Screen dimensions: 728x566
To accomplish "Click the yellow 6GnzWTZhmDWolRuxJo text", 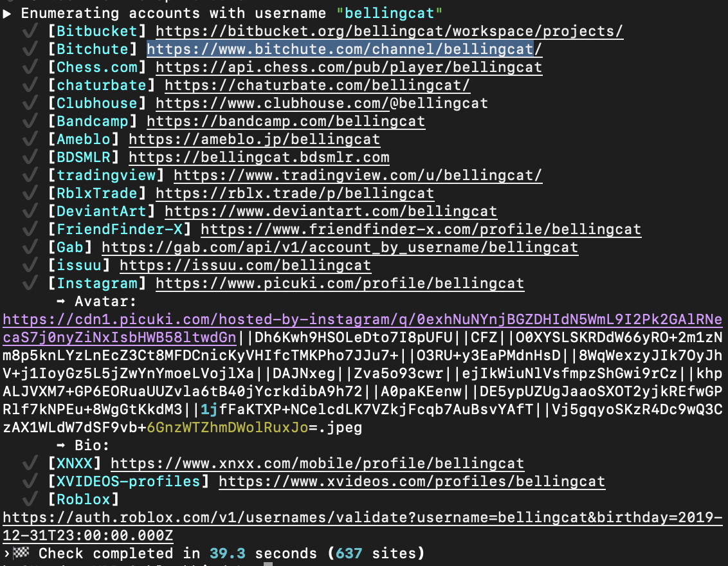I will click(x=228, y=427).
